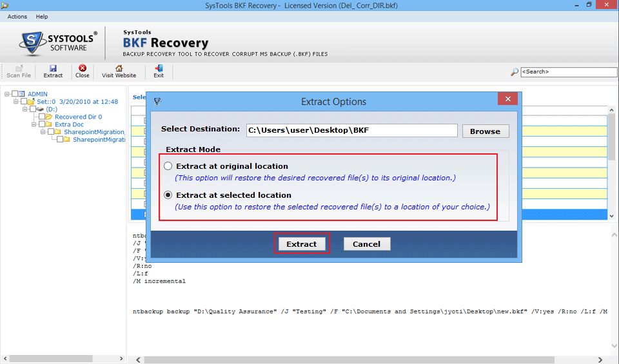The height and width of the screenshot is (364, 619).
Task: Click the Scan File toolbar icon
Action: (x=19, y=68)
